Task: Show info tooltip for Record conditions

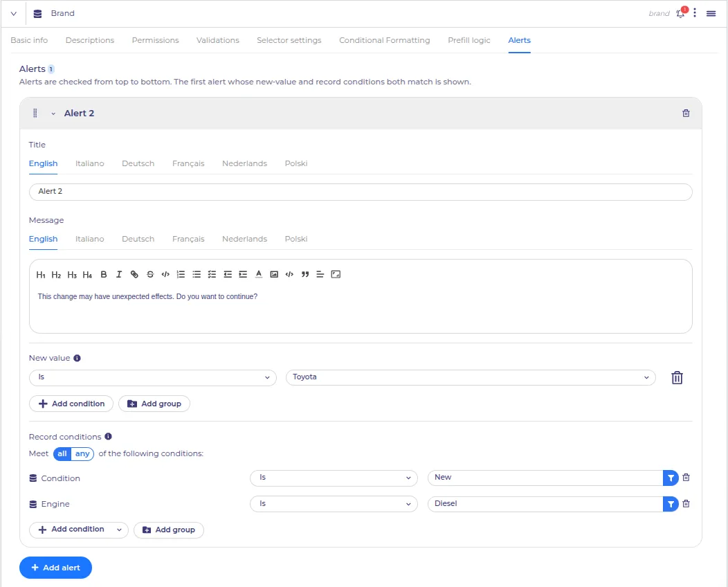Action: tap(108, 437)
